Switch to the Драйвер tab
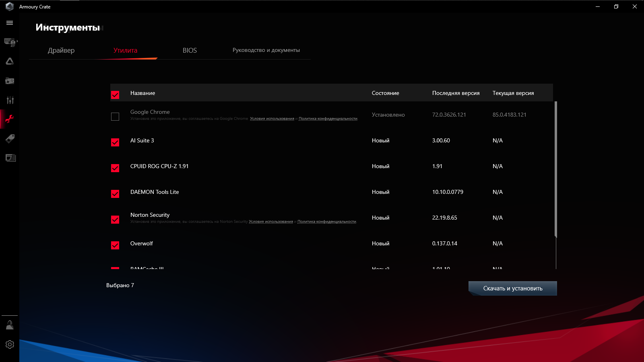644x362 pixels. [x=61, y=50]
